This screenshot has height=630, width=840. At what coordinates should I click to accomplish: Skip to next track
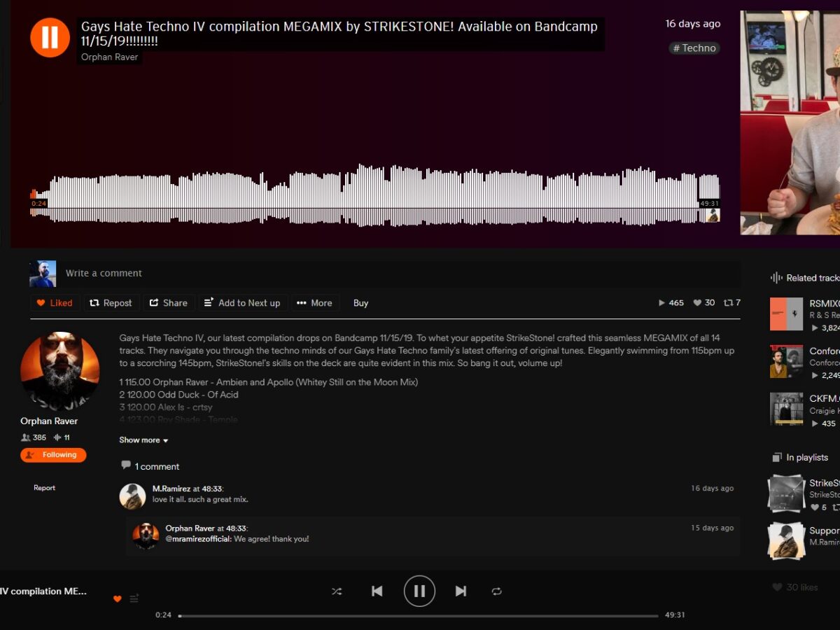pos(461,591)
